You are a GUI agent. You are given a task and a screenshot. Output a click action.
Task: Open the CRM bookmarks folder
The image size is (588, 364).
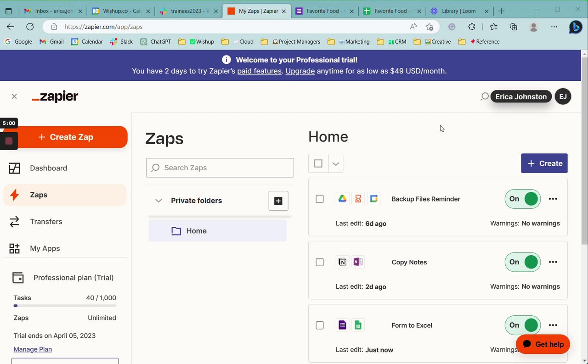pyautogui.click(x=391, y=41)
